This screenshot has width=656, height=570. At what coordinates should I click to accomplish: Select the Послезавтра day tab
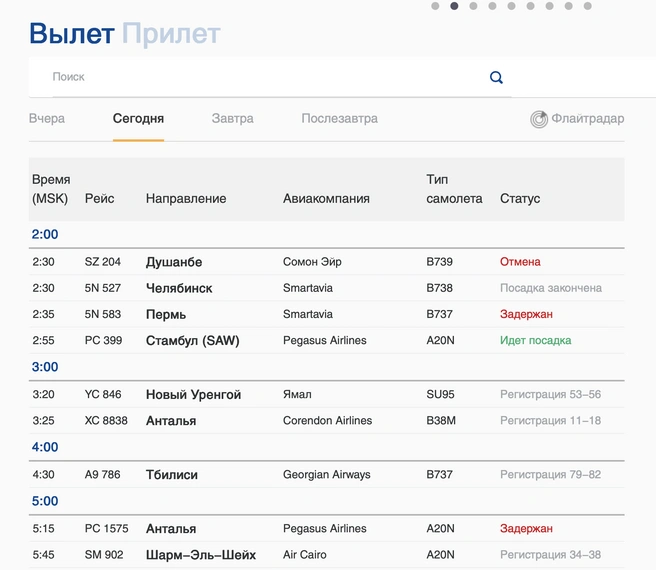point(340,118)
